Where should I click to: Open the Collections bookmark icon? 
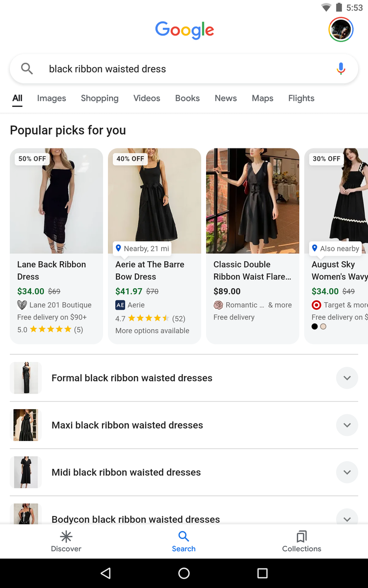[302, 537]
